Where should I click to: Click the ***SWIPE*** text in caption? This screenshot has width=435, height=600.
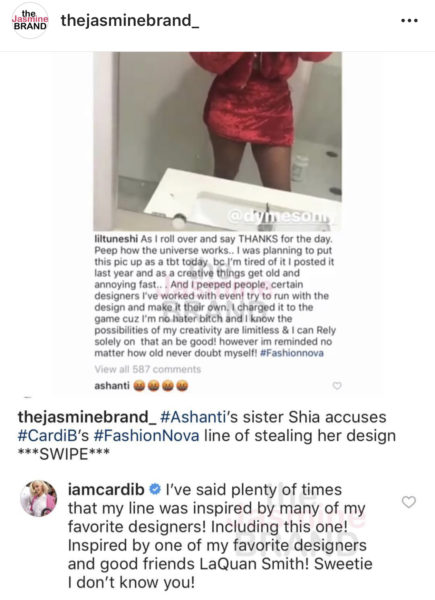(64, 454)
